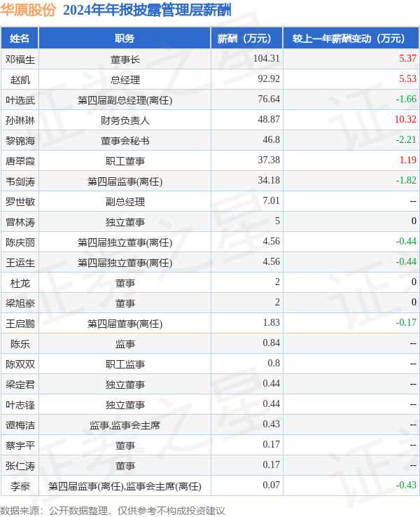Click the change value -0.17

pos(406,323)
